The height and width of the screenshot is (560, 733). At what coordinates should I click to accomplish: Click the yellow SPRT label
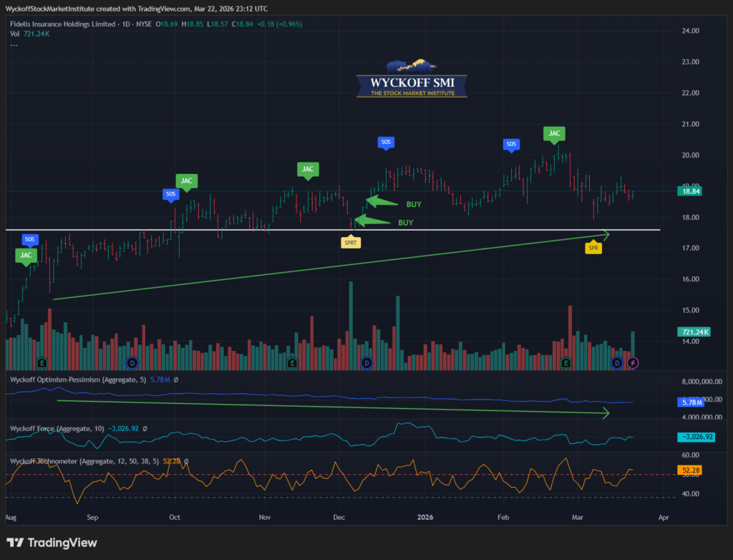[x=351, y=243]
